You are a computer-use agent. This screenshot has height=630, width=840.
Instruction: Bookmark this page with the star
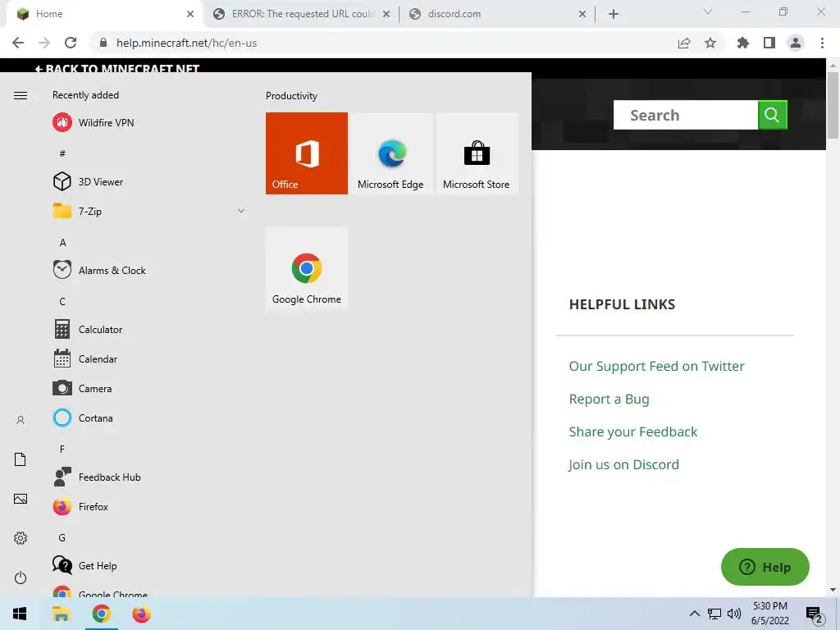point(710,43)
